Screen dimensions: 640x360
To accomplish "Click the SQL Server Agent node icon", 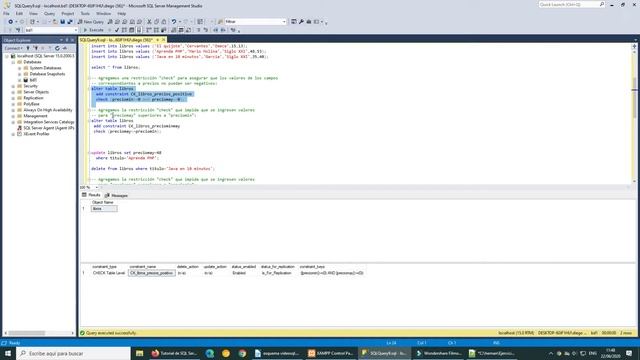I will pos(19,128).
